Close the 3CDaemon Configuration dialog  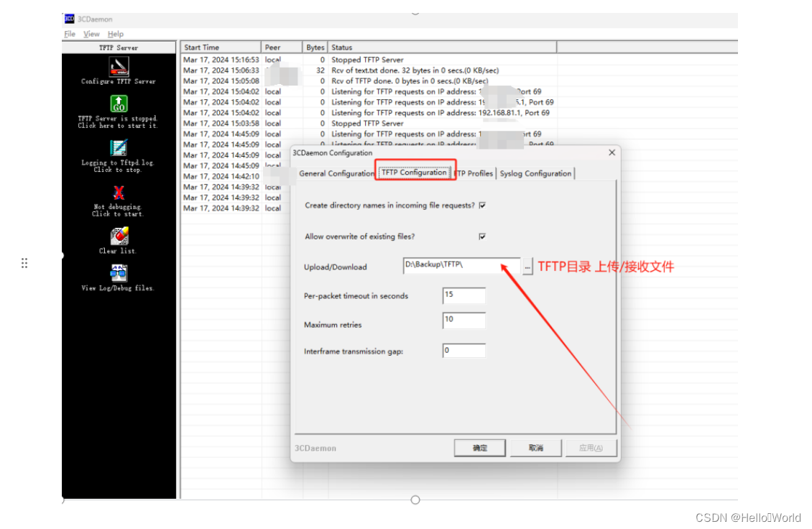click(x=612, y=152)
